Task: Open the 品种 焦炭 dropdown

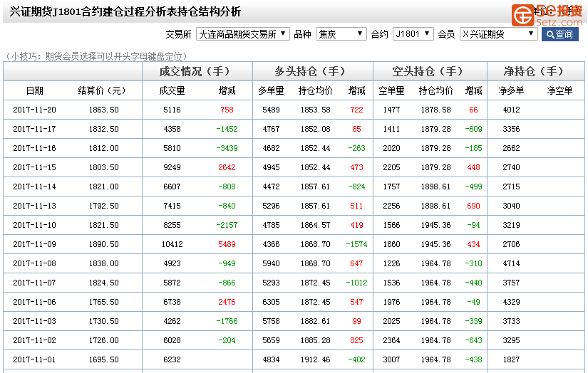Action: click(x=341, y=34)
